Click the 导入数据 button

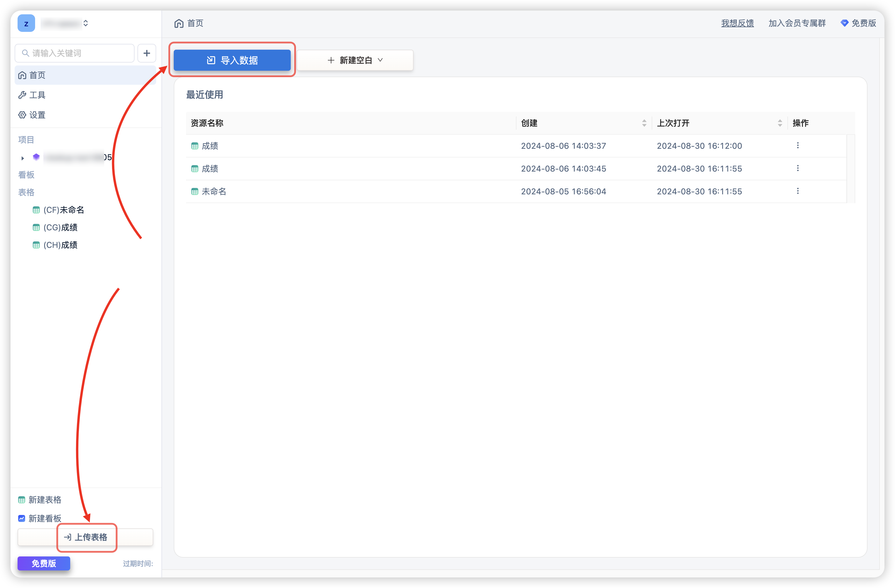click(232, 60)
